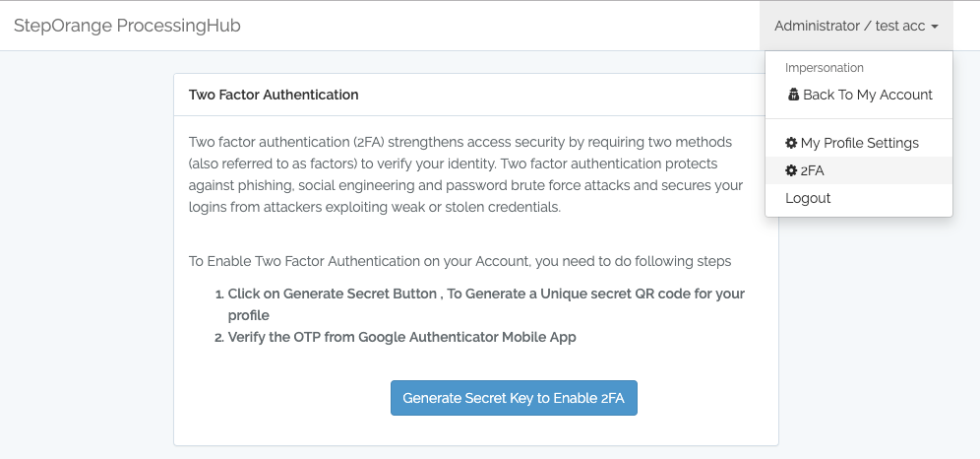Open the My Profile Settings entry
The image size is (980, 459).
pos(859,143)
